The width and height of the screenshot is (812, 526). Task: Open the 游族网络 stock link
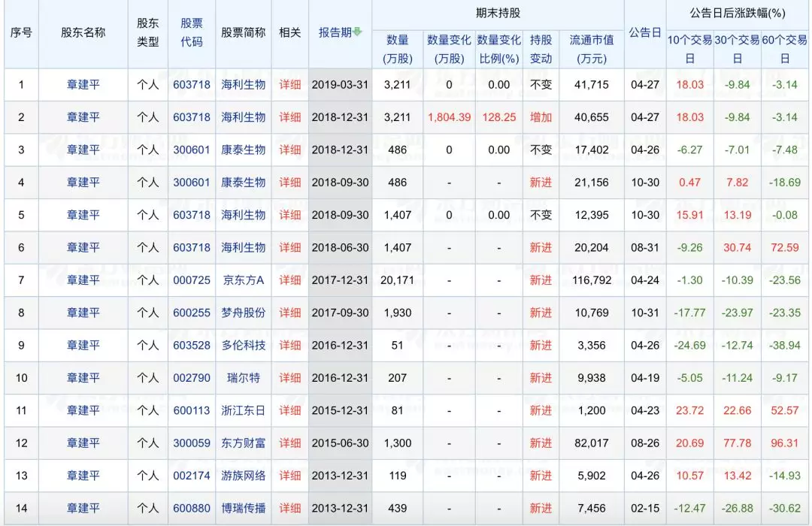(x=243, y=476)
